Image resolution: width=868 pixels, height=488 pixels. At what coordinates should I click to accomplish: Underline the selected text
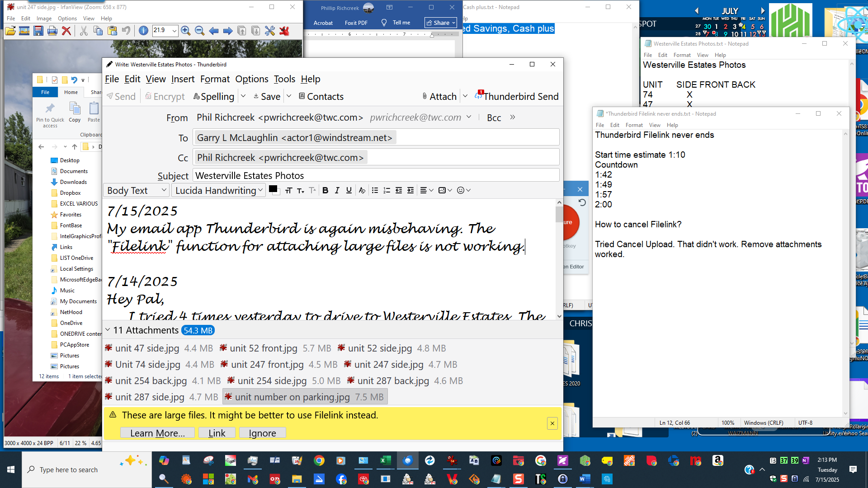pos(349,190)
